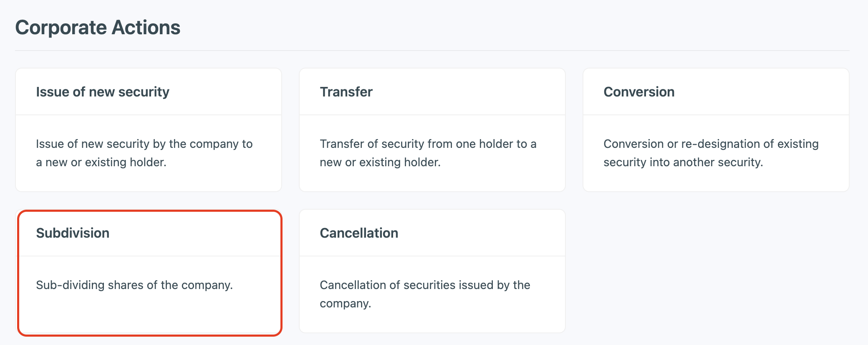868x345 pixels.
Task: Click the "Conversion" card heading
Action: [x=639, y=92]
